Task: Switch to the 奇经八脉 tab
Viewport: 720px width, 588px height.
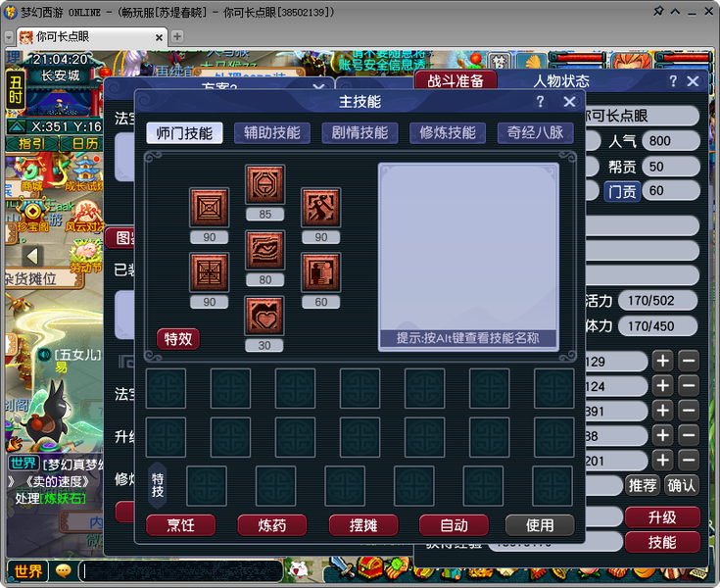Action: (535, 133)
